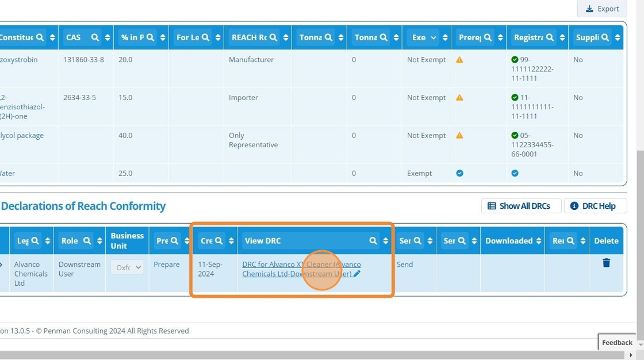Search the Registra column
This screenshot has width=644, height=360.
(x=550, y=37)
